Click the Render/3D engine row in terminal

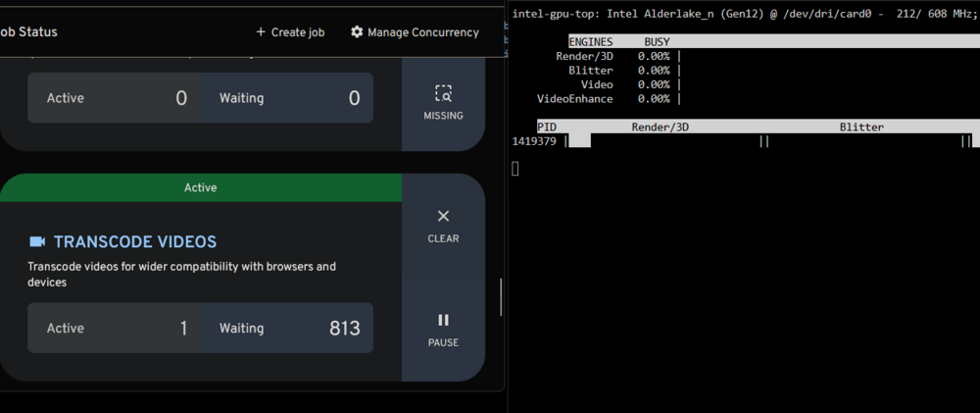pos(617,56)
